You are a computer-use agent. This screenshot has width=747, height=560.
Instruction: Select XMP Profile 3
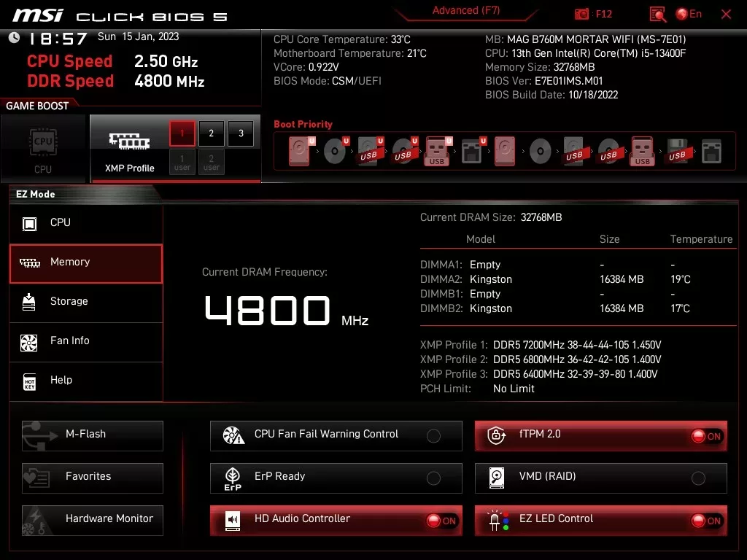click(x=240, y=133)
